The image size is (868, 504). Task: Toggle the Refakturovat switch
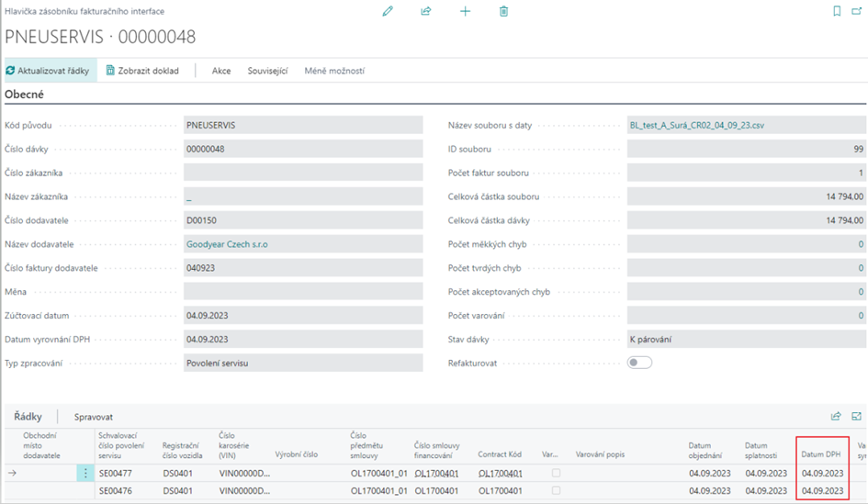click(639, 363)
